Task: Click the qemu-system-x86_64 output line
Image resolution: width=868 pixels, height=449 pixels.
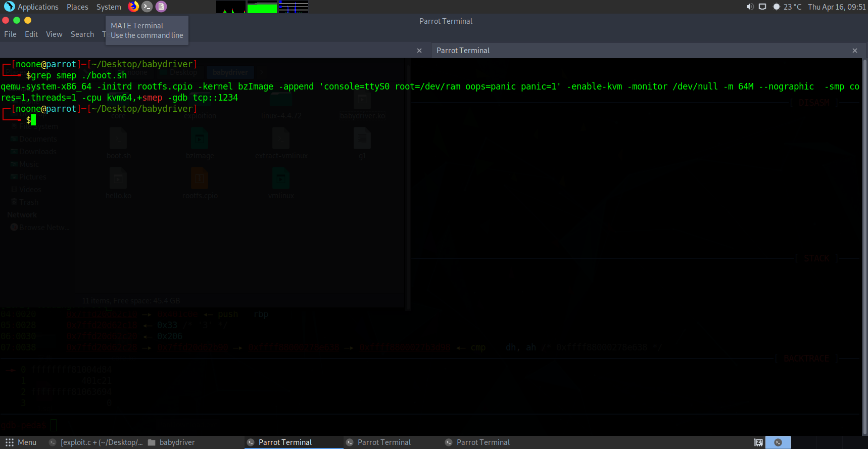Action: click(x=429, y=92)
